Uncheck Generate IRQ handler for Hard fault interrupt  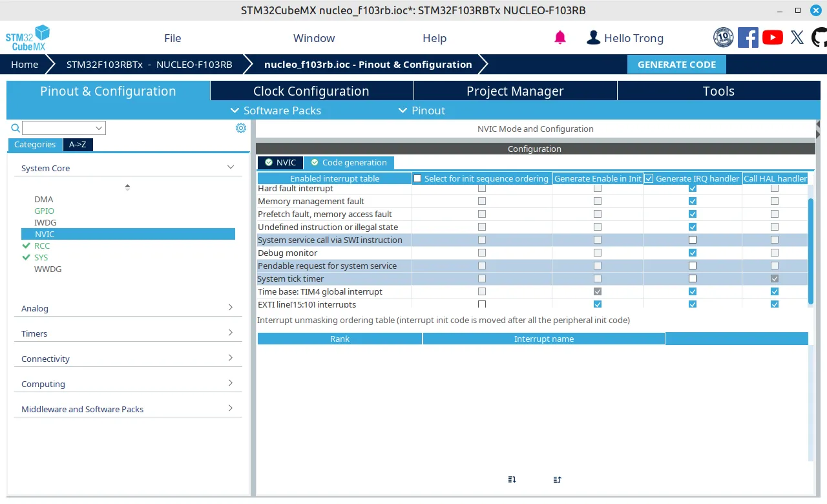pyautogui.click(x=693, y=188)
